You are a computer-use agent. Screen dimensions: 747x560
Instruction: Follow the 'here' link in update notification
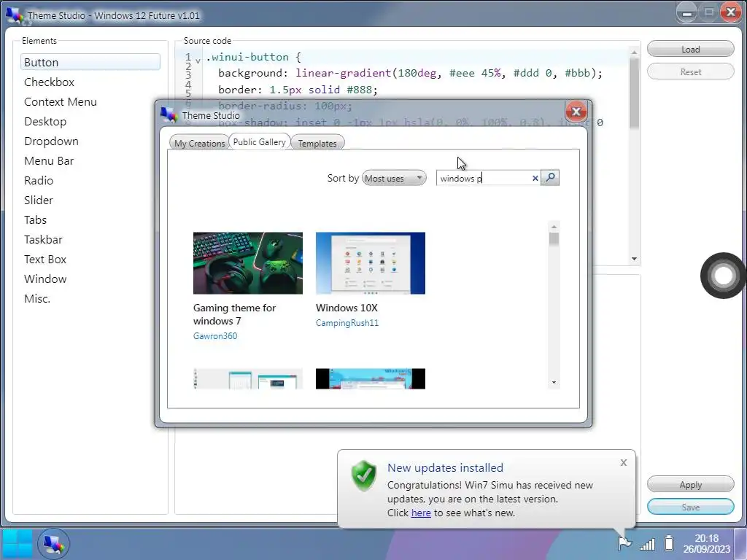pos(421,513)
